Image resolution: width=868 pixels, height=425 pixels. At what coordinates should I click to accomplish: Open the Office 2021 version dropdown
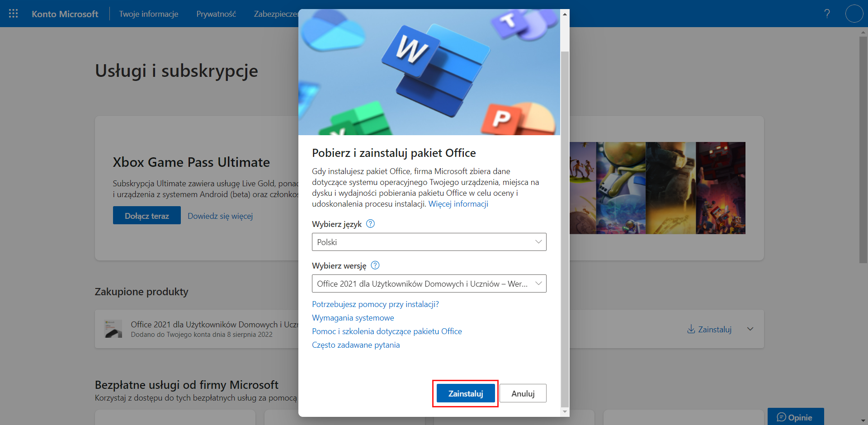click(x=429, y=283)
